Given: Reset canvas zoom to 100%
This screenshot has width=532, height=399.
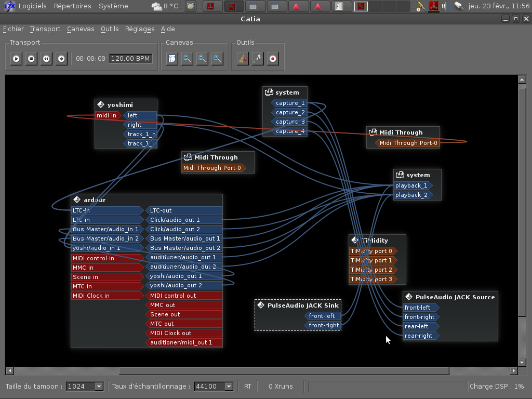Looking at the screenshot, I should 217,59.
